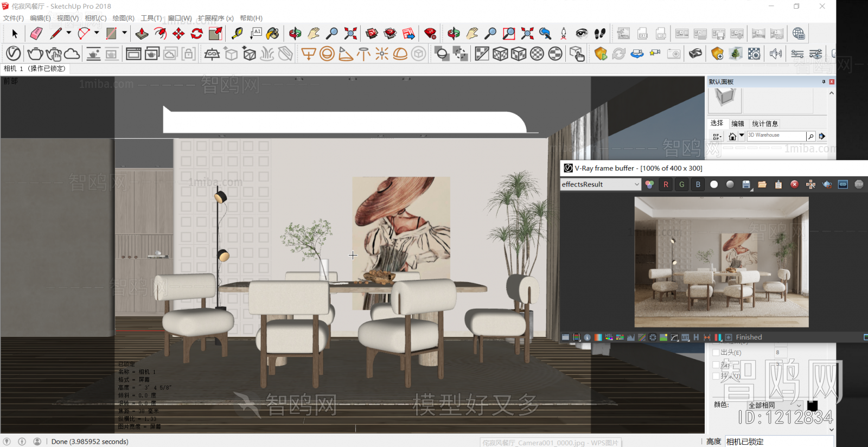Clear image with red X in frame buffer

[794, 184]
